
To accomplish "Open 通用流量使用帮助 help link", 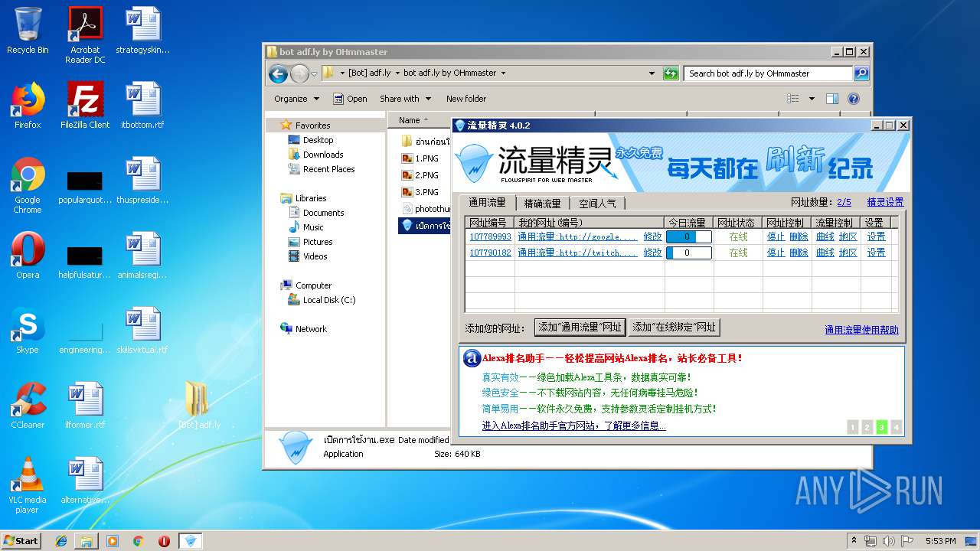I will click(861, 330).
